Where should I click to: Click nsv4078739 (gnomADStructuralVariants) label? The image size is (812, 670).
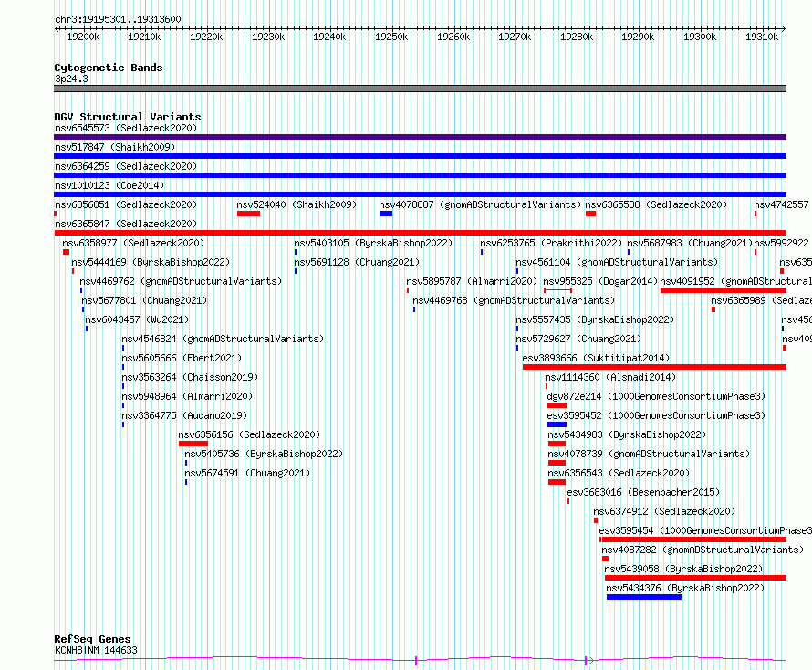tap(649, 454)
